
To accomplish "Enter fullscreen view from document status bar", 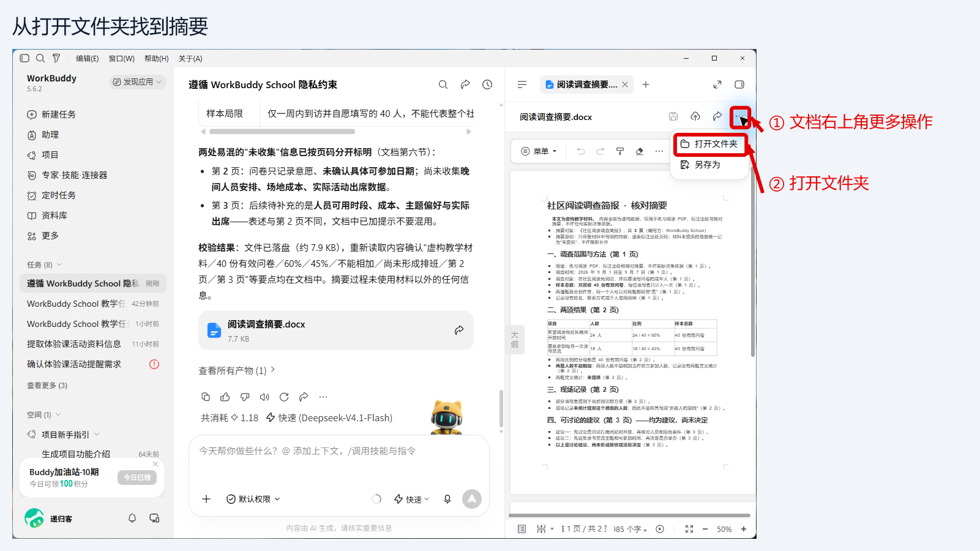I will coord(689,529).
